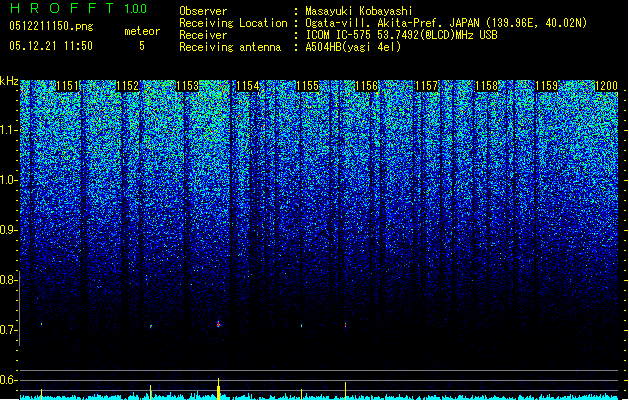Click the meteor count value 5
Screen dimensions: 629x400
coord(142,46)
